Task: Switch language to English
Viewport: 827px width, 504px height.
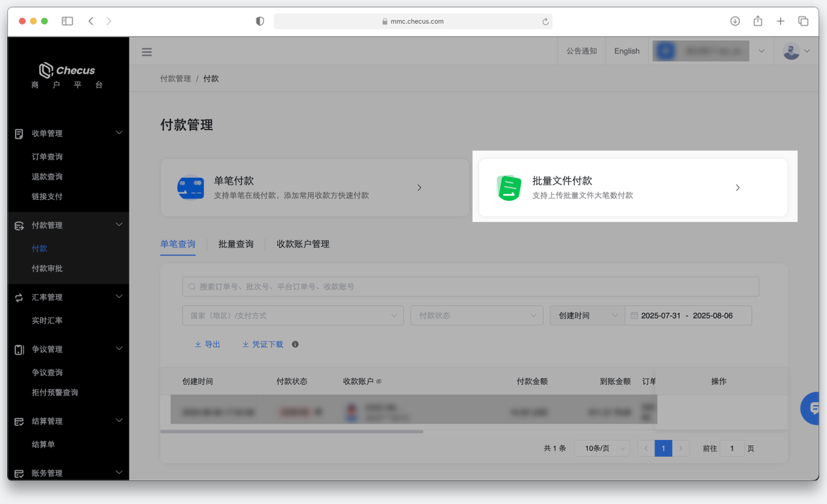Action: pos(626,51)
